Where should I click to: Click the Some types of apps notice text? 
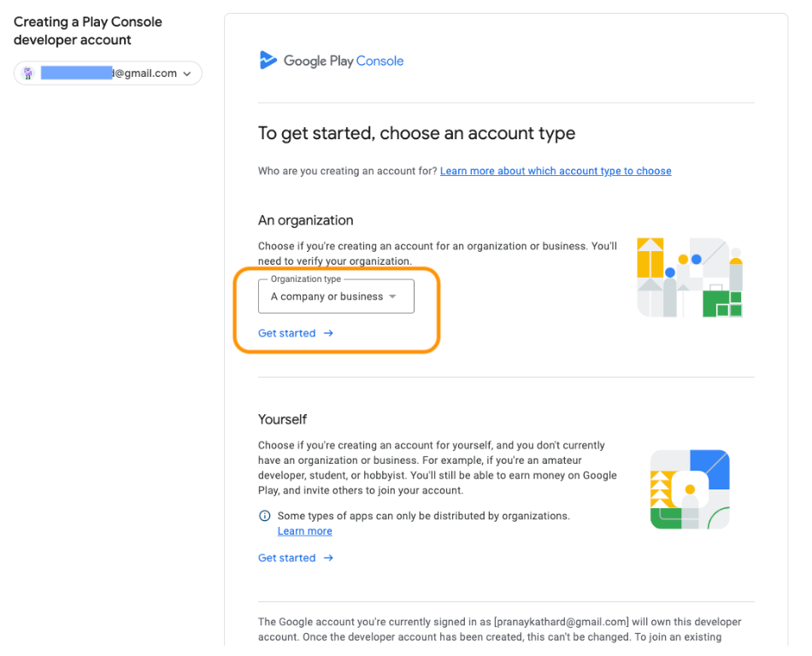[x=424, y=516]
